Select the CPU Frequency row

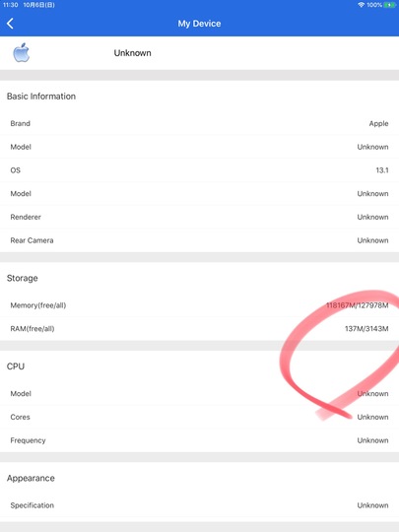click(199, 440)
